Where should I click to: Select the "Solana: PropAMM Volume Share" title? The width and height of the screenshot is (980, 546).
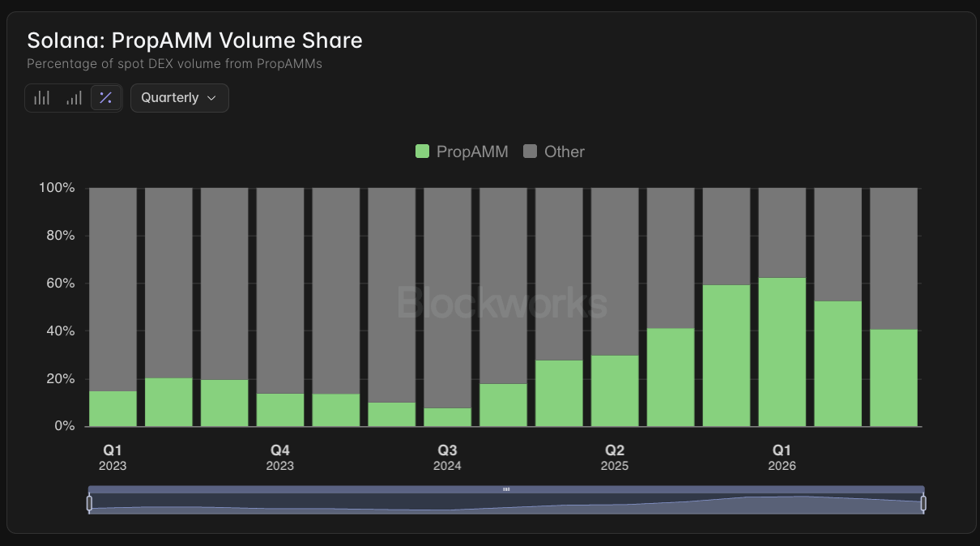click(195, 41)
